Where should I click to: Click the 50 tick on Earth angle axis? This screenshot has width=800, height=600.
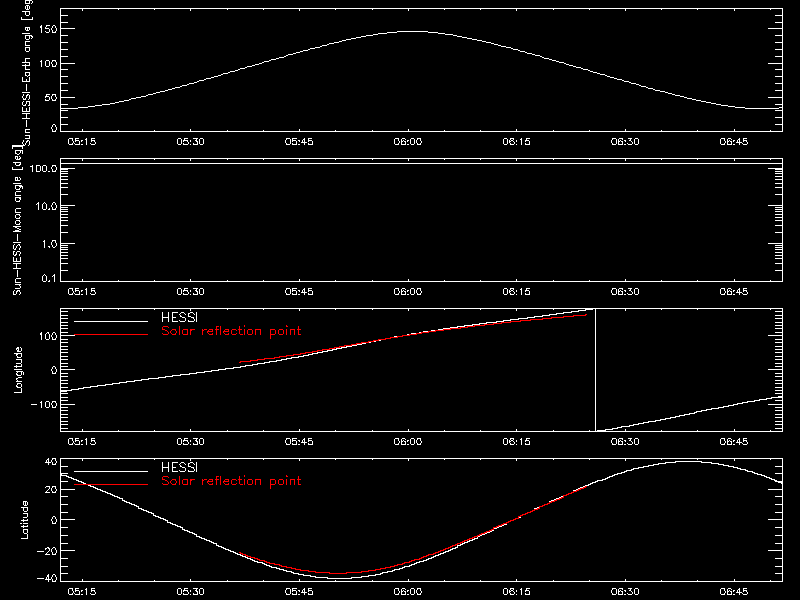(x=51, y=97)
